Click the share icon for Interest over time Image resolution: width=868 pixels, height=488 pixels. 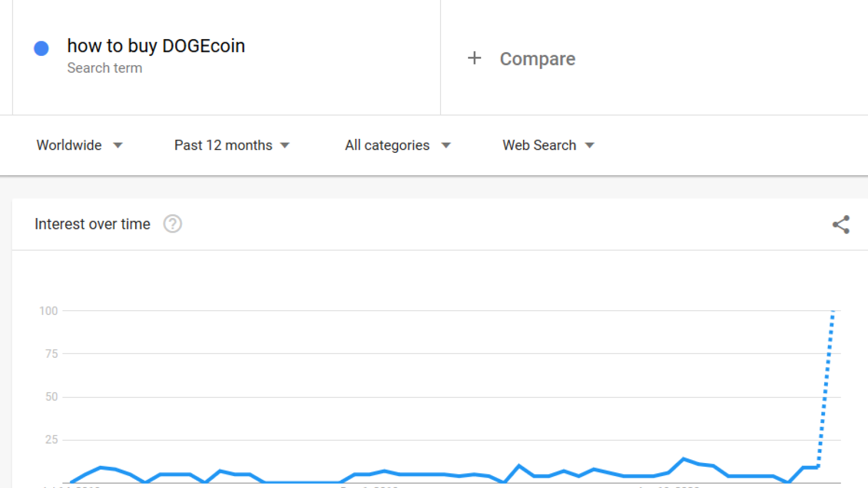[x=841, y=224]
